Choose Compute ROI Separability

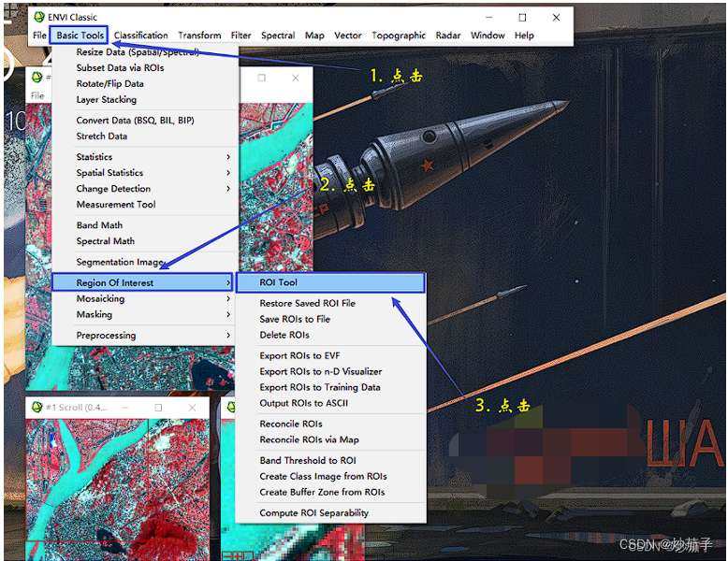(x=330, y=512)
